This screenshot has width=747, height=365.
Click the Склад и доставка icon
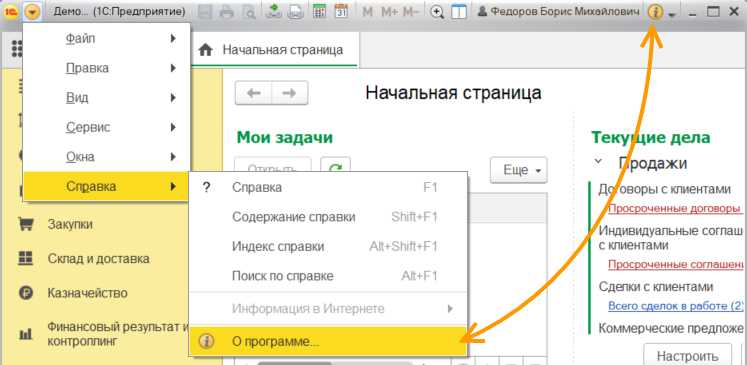25,259
